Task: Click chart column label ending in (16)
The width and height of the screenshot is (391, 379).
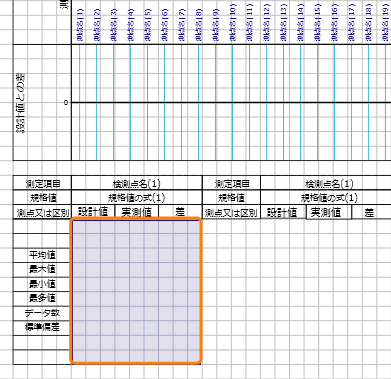Action: 335,23
